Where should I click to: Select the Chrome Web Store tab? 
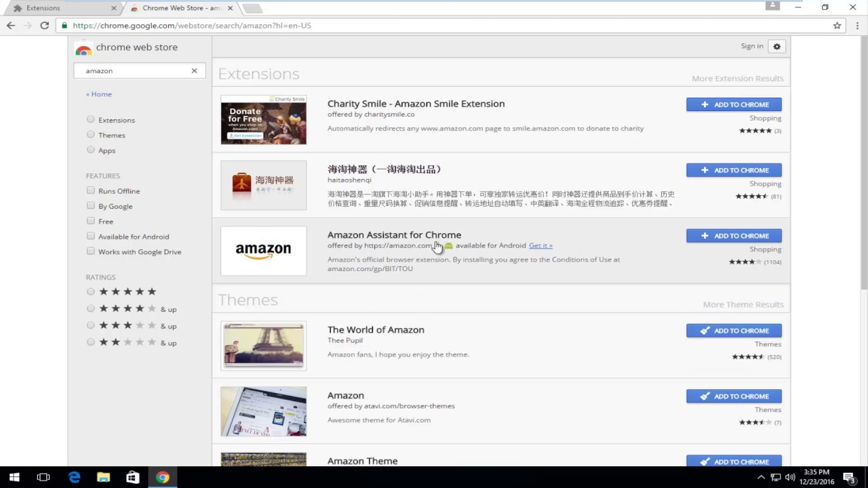coord(180,8)
